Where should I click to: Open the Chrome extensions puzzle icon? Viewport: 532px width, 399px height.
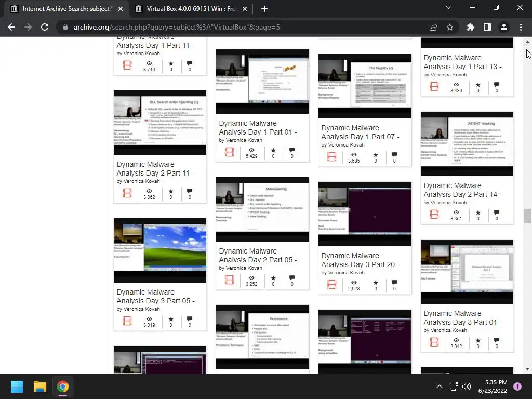coord(471,27)
